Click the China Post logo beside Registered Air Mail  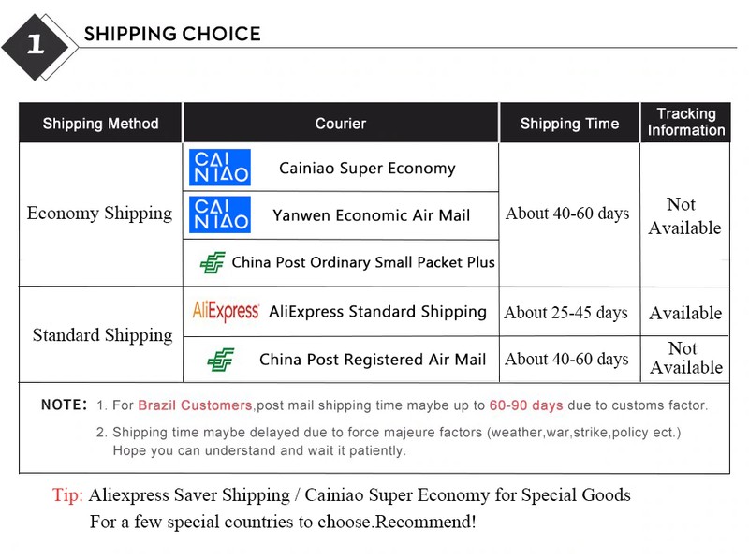221,360
